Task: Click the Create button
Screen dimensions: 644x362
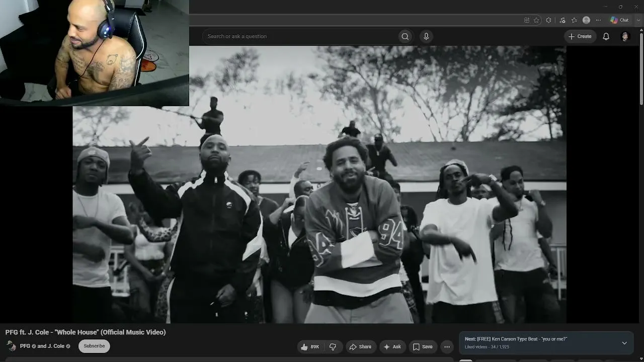Action: coord(580,36)
